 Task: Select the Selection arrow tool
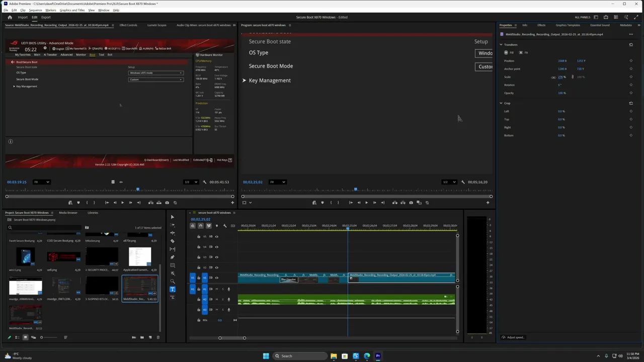pyautogui.click(x=172, y=217)
